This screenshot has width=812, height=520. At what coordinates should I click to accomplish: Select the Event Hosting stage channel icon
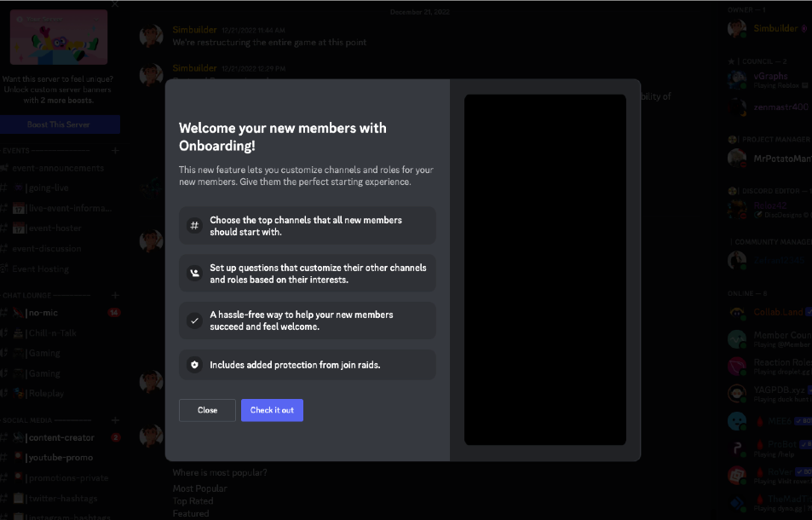6,269
